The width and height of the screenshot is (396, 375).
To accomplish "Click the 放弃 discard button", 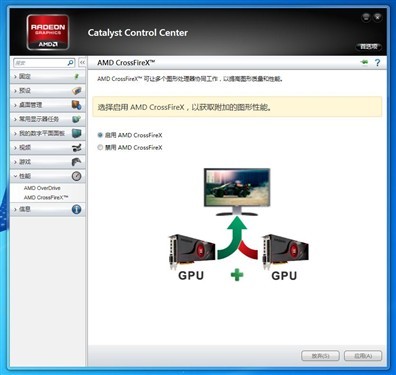I will [320, 356].
